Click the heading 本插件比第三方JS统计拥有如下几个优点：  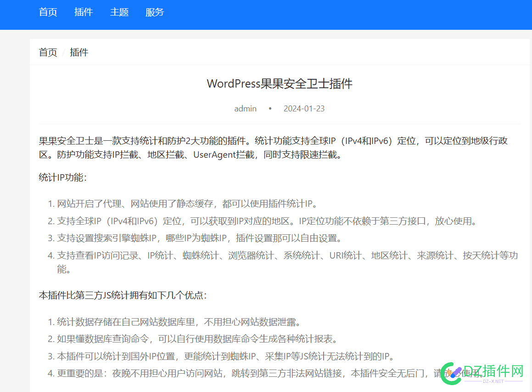123,295
